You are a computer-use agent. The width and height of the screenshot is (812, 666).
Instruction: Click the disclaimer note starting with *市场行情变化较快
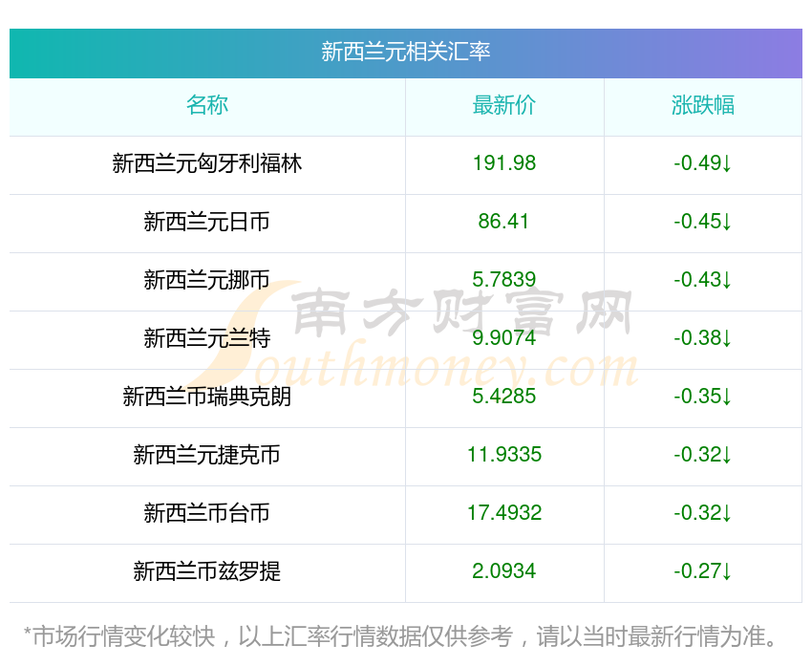(x=400, y=636)
